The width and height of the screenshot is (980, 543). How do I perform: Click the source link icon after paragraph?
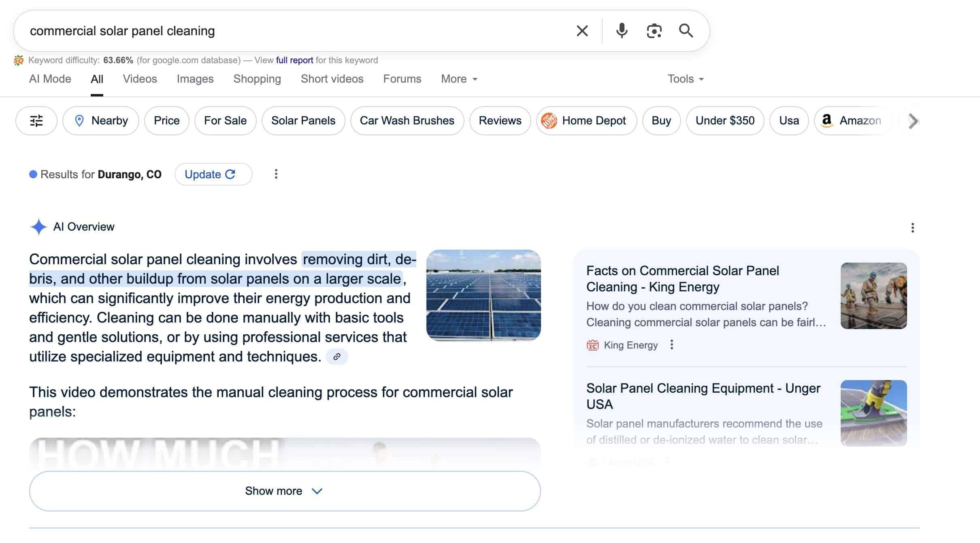click(x=337, y=357)
